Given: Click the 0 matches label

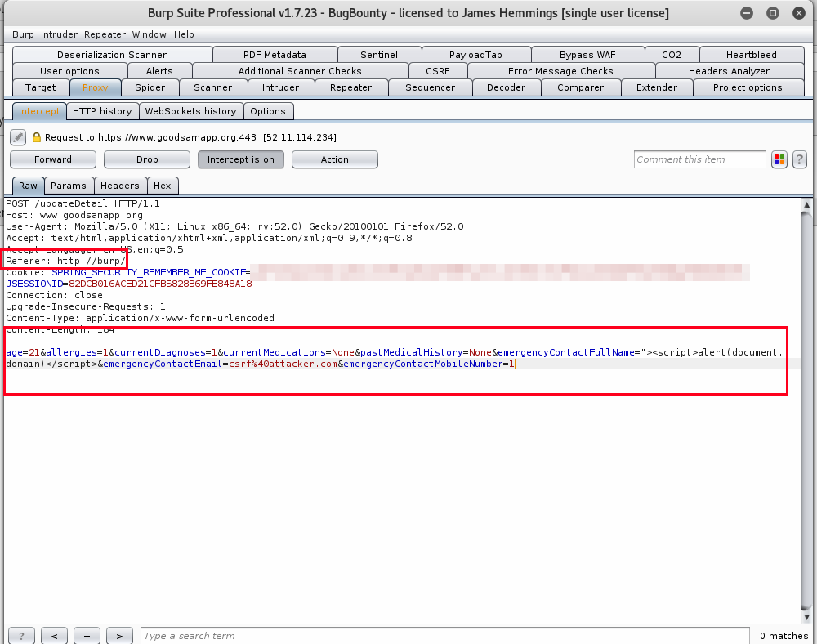Looking at the screenshot, I should [x=784, y=636].
